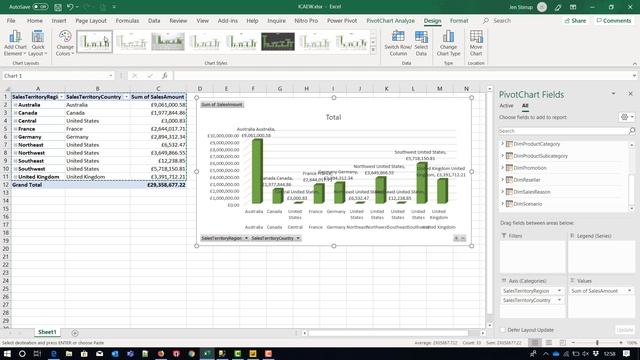
Task: Expand the Canada row in pivot table
Action: [x=15, y=113]
